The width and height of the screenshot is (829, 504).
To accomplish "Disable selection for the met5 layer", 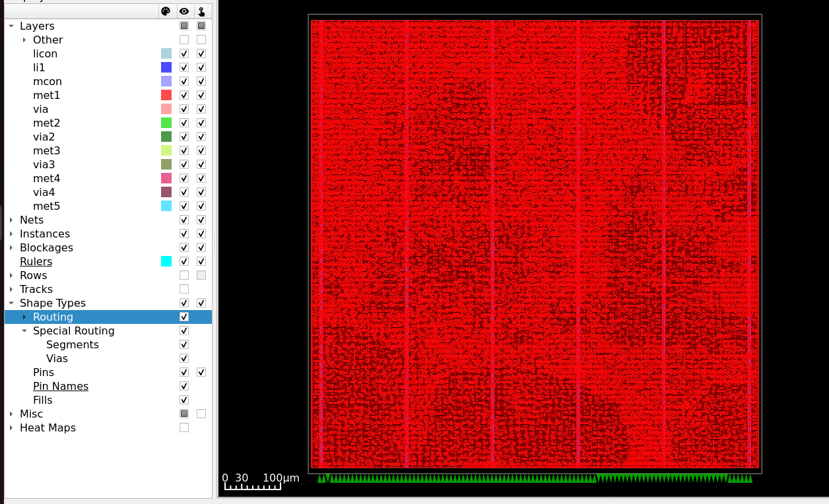I will (201, 206).
